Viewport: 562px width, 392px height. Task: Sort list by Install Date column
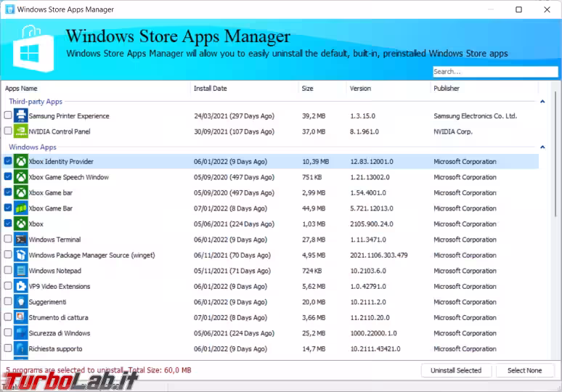[x=211, y=89]
